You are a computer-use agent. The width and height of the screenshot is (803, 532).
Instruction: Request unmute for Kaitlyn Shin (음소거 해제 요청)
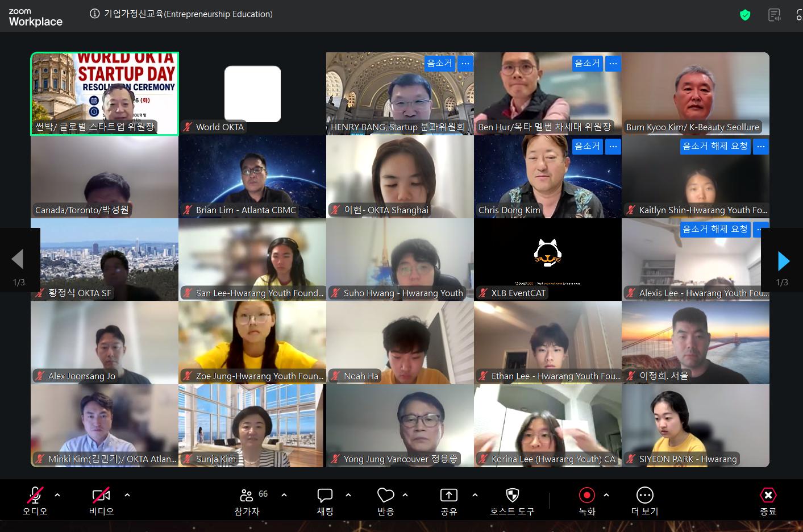[x=715, y=146]
